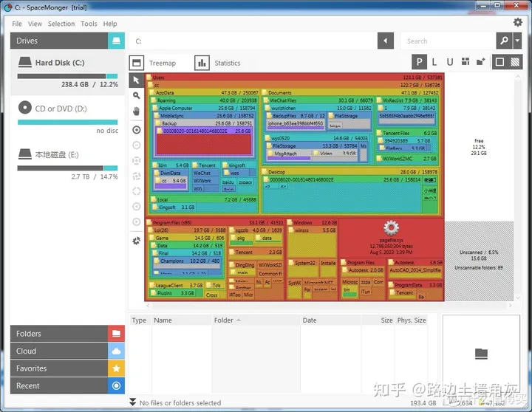Image resolution: width=532 pixels, height=412 pixels.
Task: Click the grid layout icon in toolbar
Action: 465,62
